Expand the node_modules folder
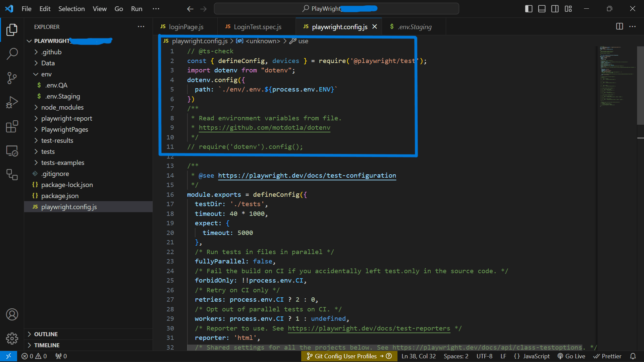This screenshot has width=644, height=362. coord(88,107)
